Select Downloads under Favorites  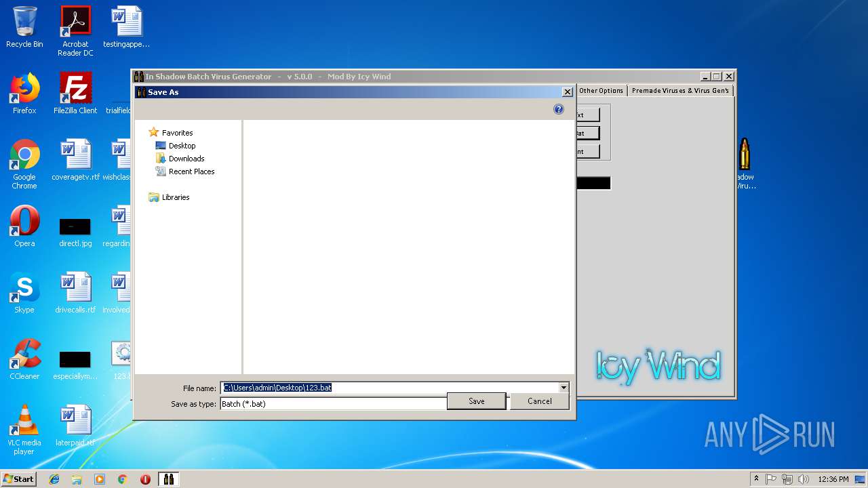coord(186,159)
